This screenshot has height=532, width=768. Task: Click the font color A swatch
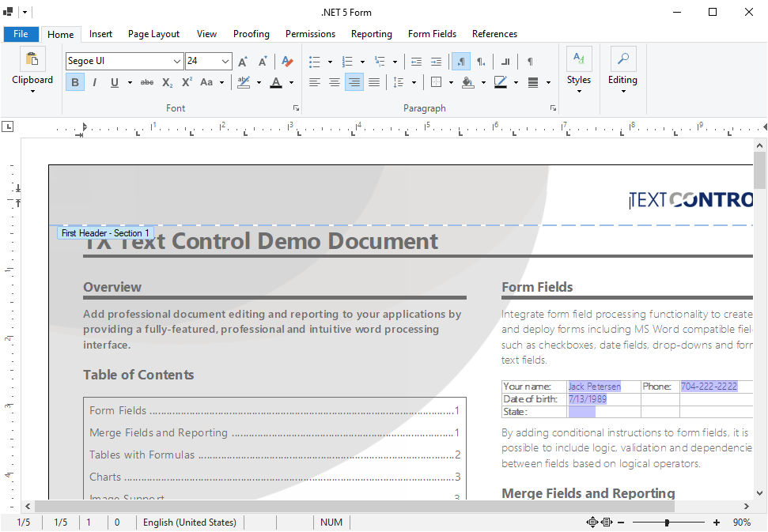276,82
